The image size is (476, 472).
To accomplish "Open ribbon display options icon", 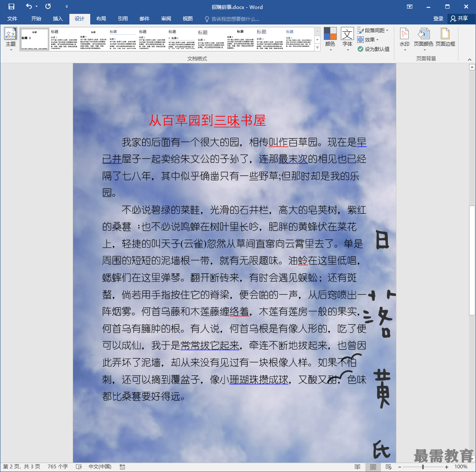I will click(x=409, y=7).
